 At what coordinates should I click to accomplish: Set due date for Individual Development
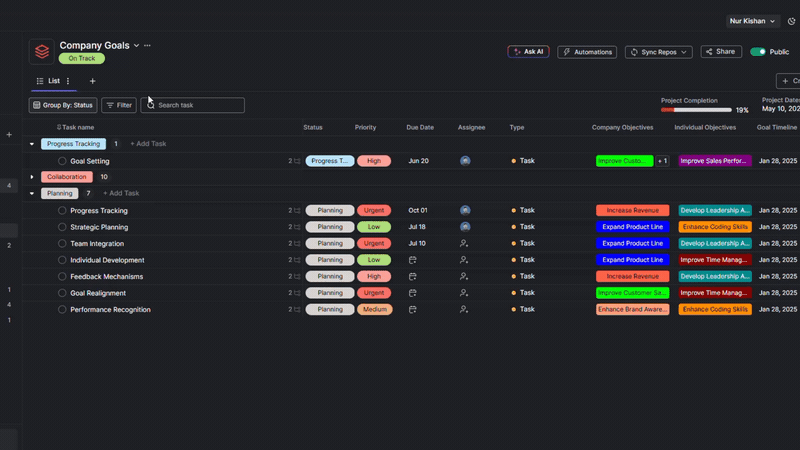point(413,260)
